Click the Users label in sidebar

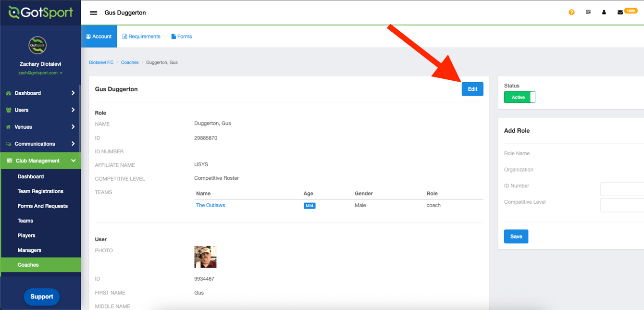pyautogui.click(x=22, y=110)
